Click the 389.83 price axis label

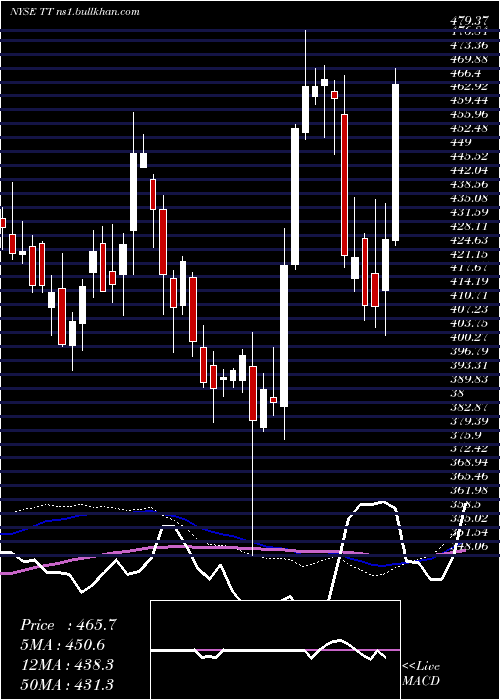(470, 379)
